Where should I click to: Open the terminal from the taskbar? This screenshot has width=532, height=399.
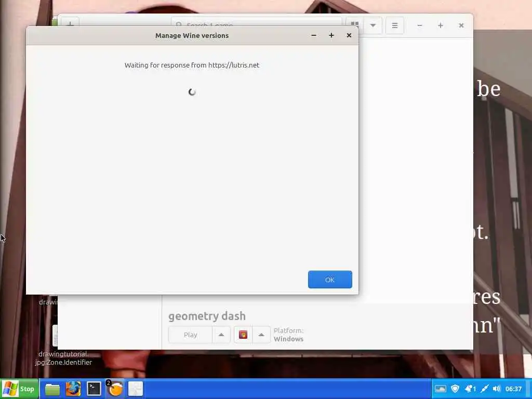pos(94,389)
